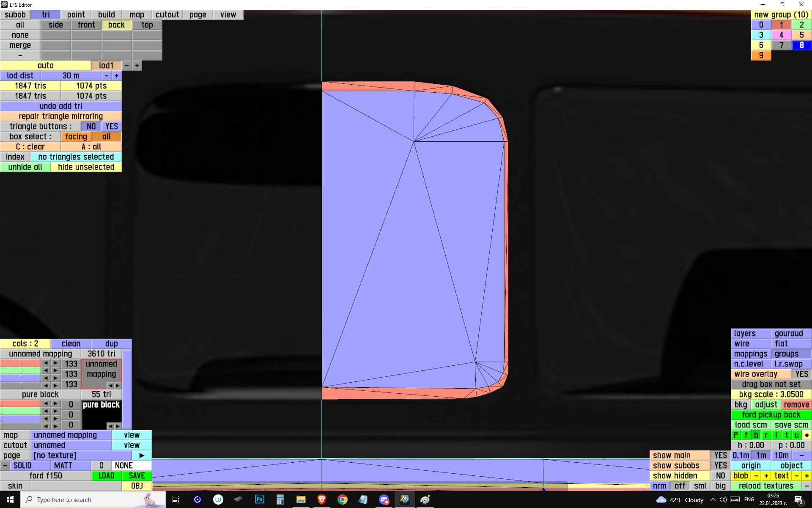812x508 pixels.
Task: Open Photoshop from the Windows taskbar
Action: pos(259,500)
